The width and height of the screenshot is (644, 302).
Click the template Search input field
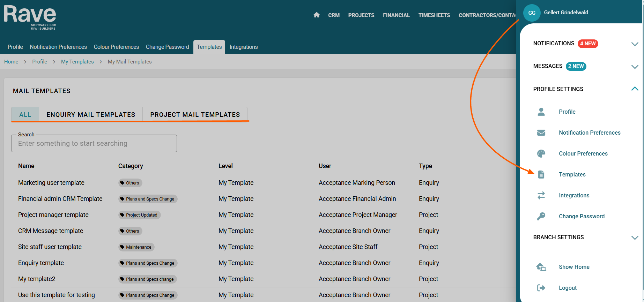point(94,143)
